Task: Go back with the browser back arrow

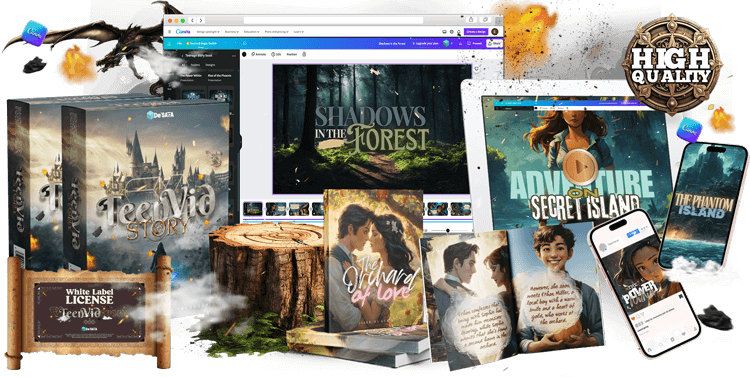Action: [192, 21]
